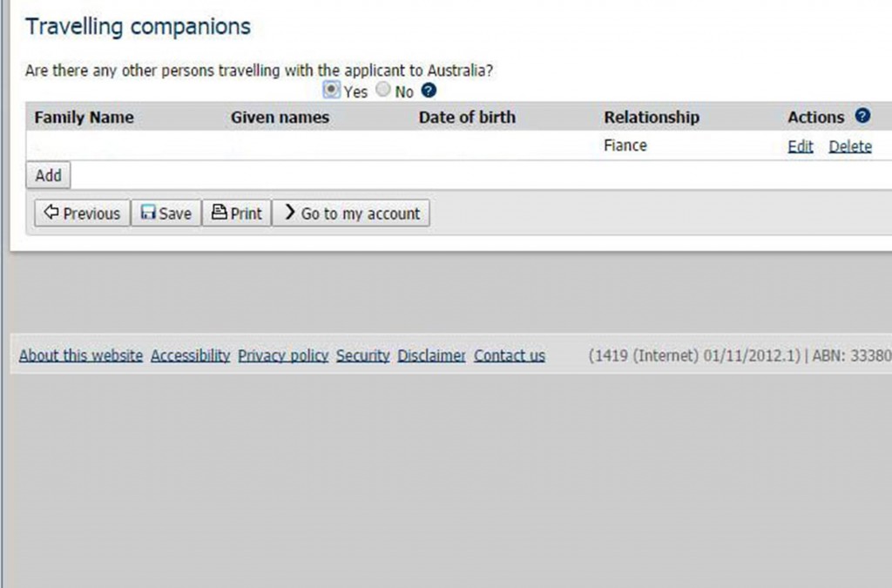Click Go to my account button

pos(351,213)
